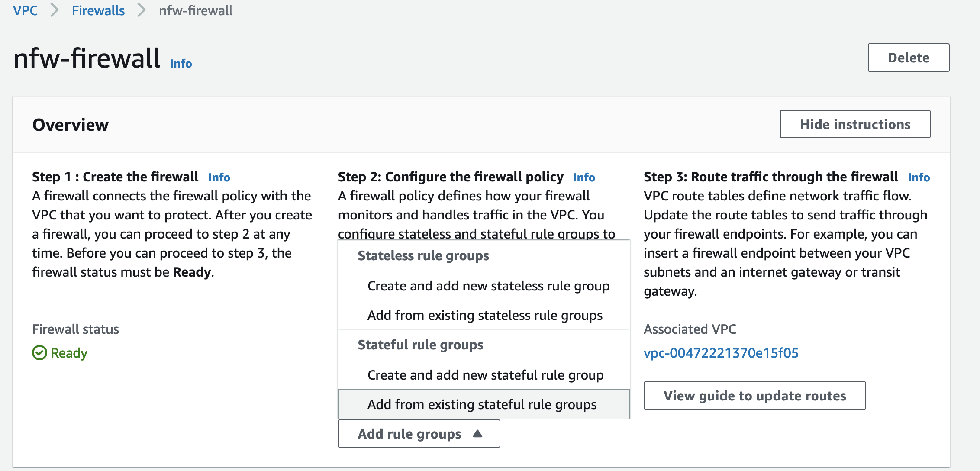Open Info for Step 3 Route traffic

[x=919, y=177]
